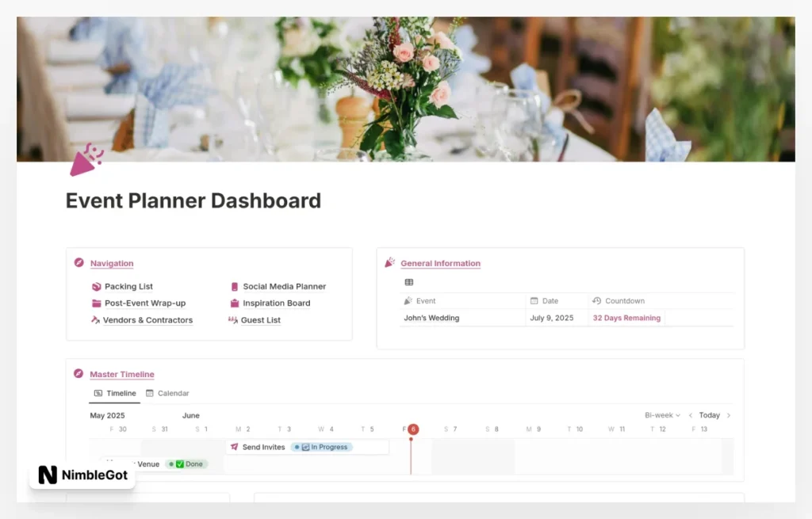This screenshot has width=812, height=519.
Task: Open the John's Wedding event cell
Action: point(431,318)
